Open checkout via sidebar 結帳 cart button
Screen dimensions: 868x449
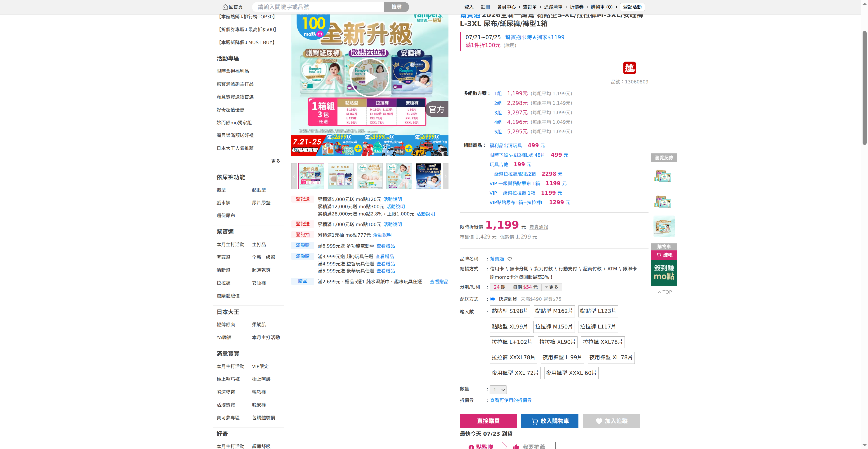[x=664, y=255]
